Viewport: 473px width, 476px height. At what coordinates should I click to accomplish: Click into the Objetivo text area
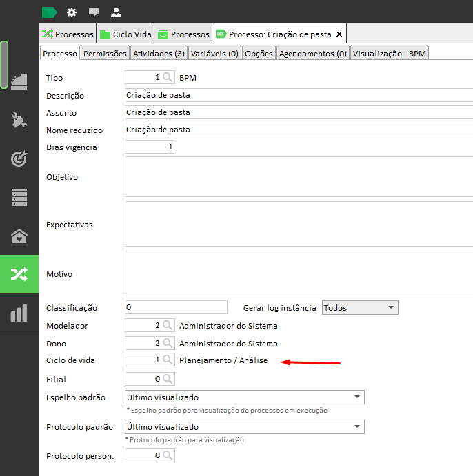click(299, 176)
